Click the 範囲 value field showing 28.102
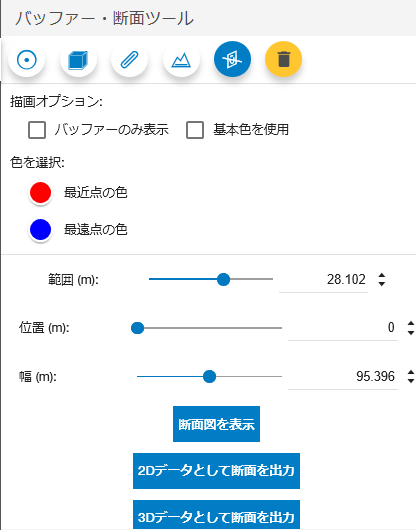 click(323, 280)
